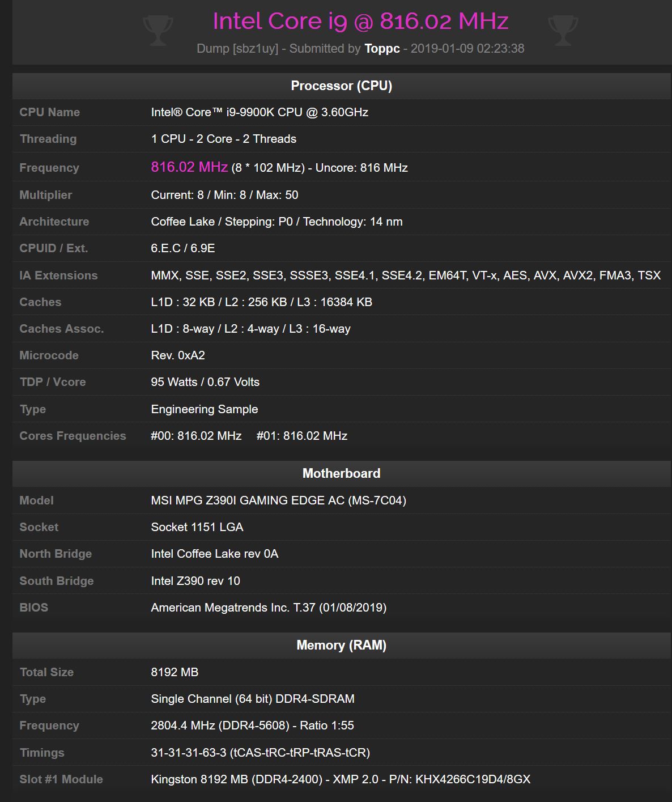Screen dimensions: 672x802
Task: Click the 'South Bridge' row label
Action: tap(57, 581)
